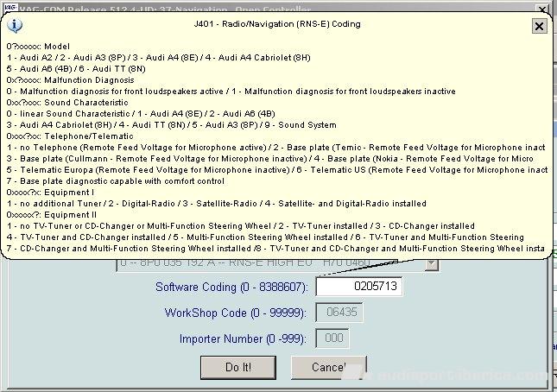Click '5 - Telematic Europa' line

point(276,170)
